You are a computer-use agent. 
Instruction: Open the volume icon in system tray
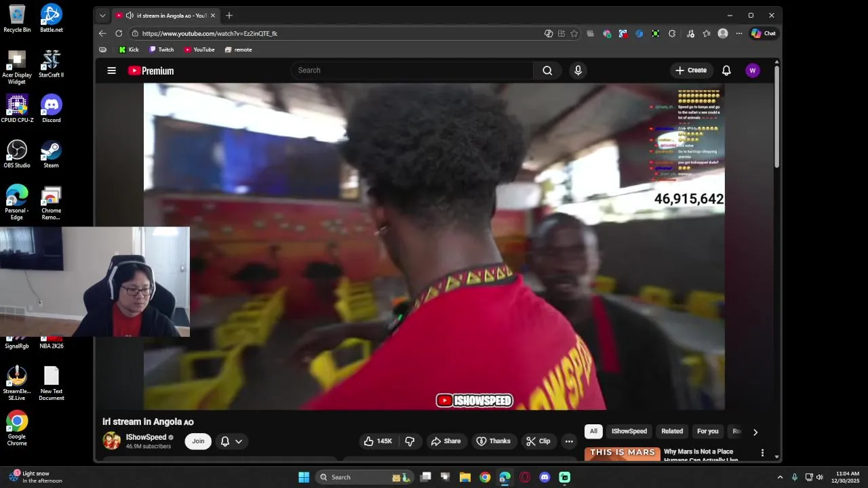[x=820, y=477]
